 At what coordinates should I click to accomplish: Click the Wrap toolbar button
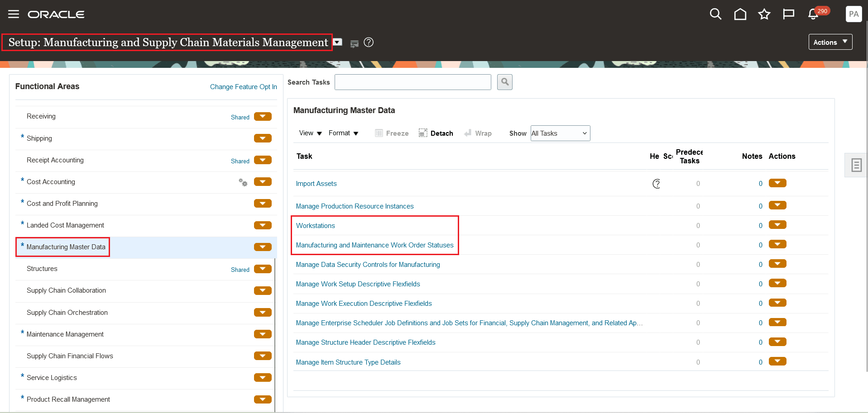(478, 133)
